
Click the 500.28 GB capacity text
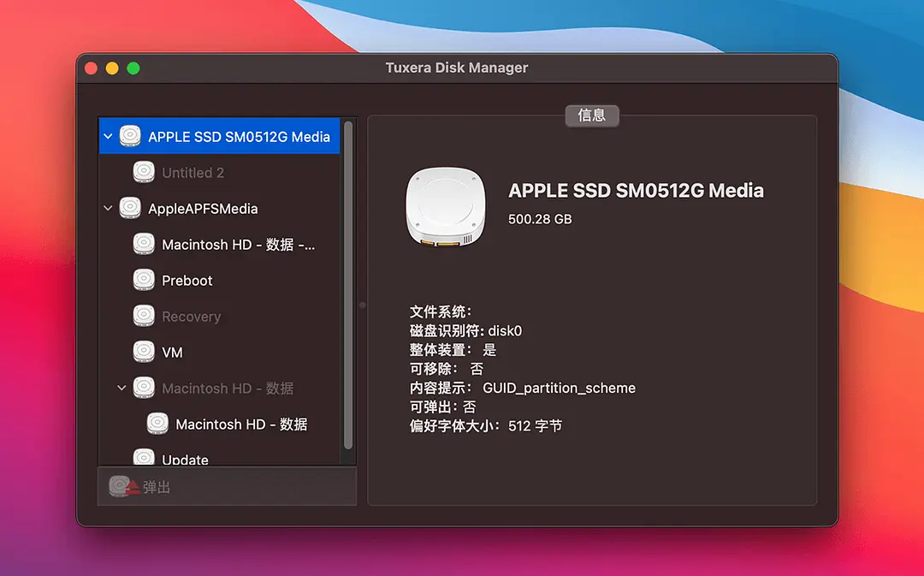(x=540, y=219)
